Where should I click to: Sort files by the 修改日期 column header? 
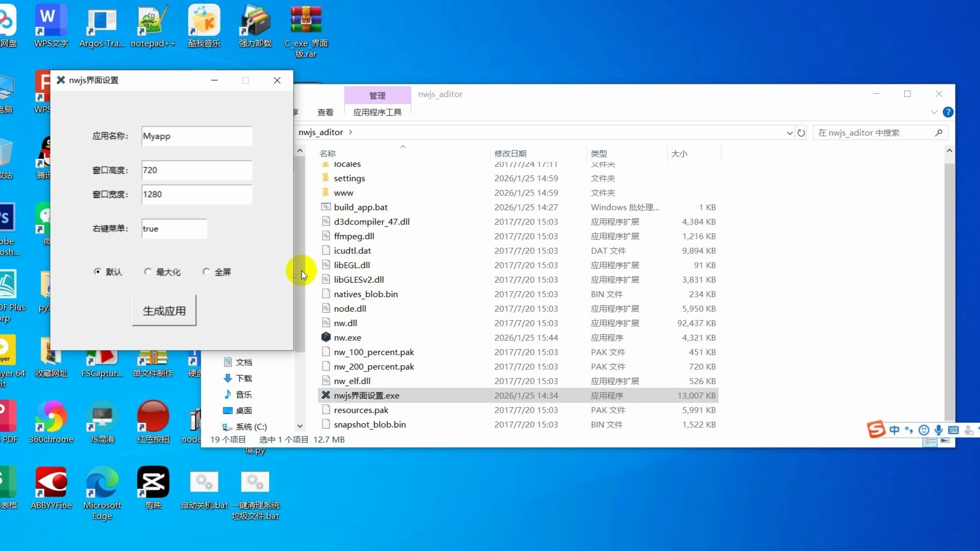tap(510, 153)
